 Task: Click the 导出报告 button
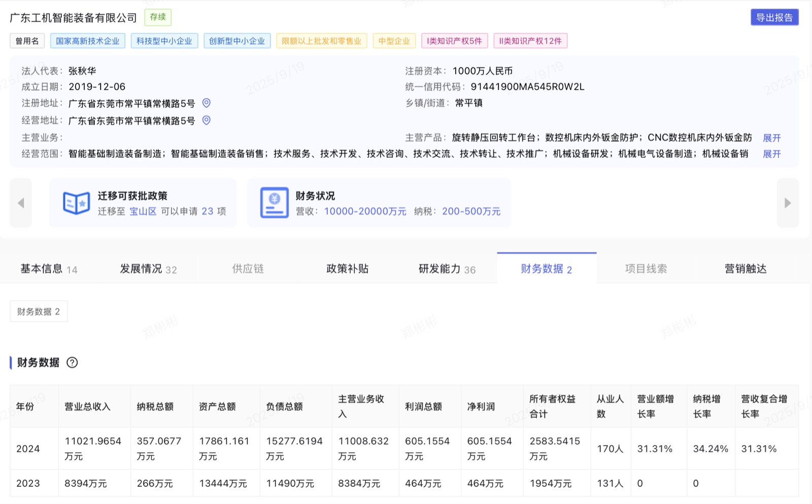pyautogui.click(x=774, y=17)
